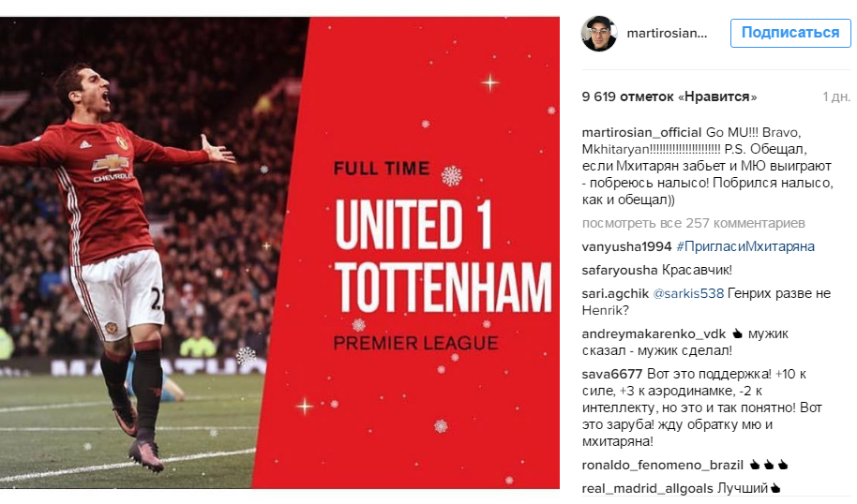Screen dimensions: 857x504
Task: Open sari.agchik commenter profile
Action: coord(615,294)
